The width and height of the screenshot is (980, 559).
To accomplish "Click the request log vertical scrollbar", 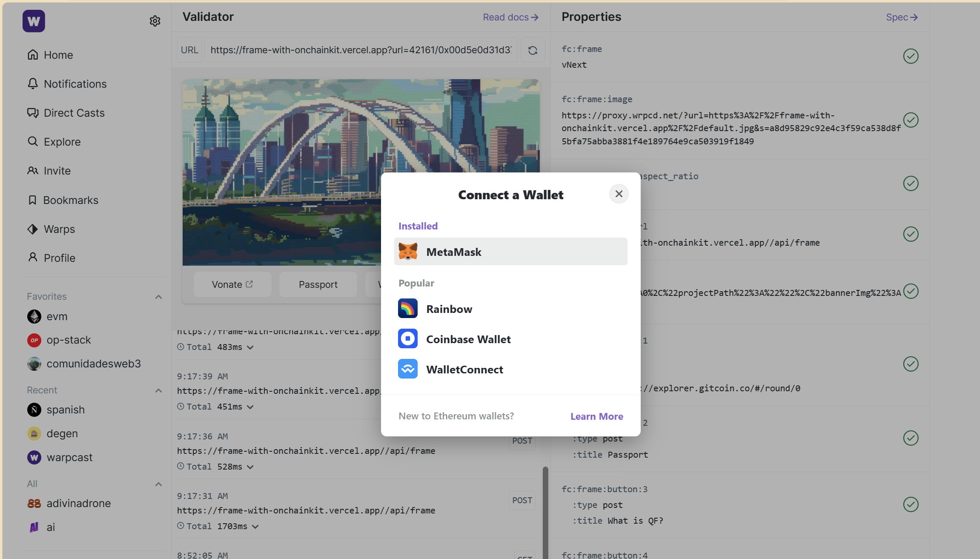I will [545, 513].
